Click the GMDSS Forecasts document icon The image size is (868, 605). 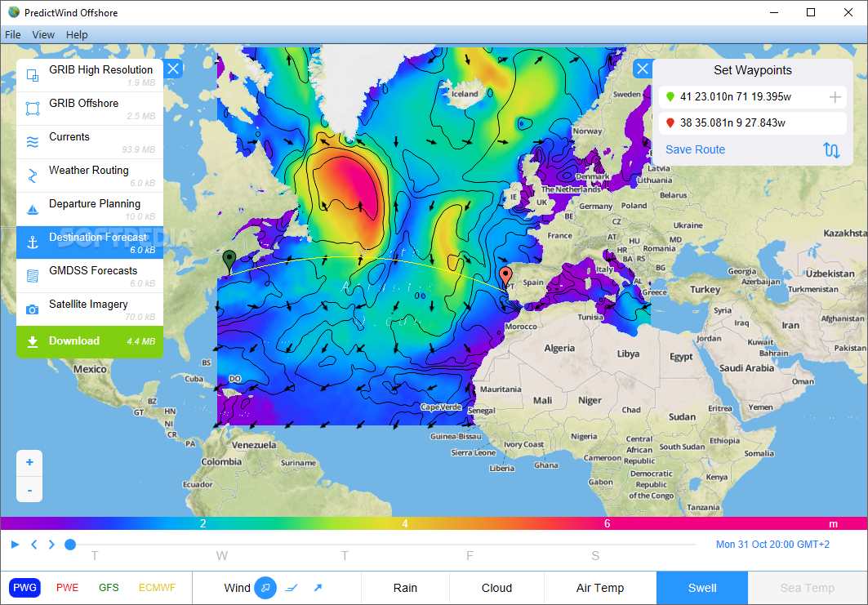click(x=33, y=276)
